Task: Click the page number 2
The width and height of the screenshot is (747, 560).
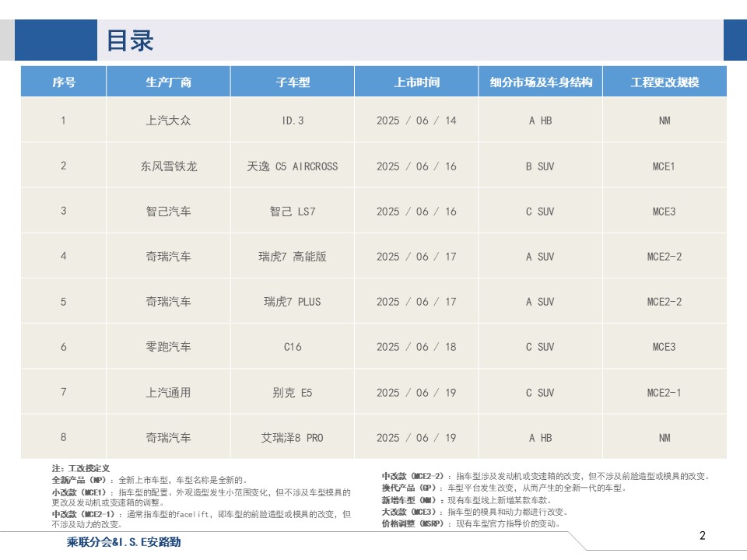Action: coord(702,536)
